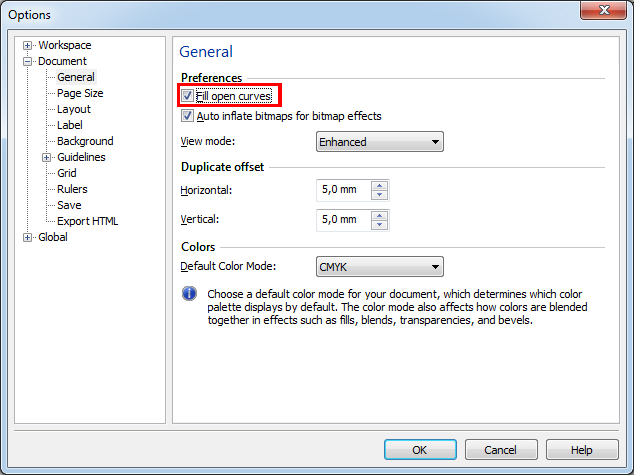Viewport: 634px width, 475px height.
Task: Click the Help button
Action: click(x=582, y=450)
